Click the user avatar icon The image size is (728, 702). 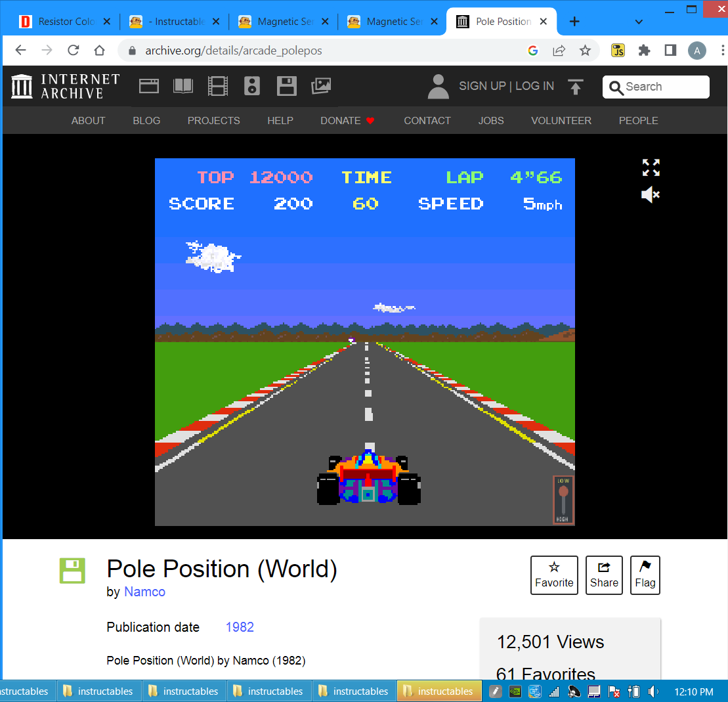pos(438,87)
